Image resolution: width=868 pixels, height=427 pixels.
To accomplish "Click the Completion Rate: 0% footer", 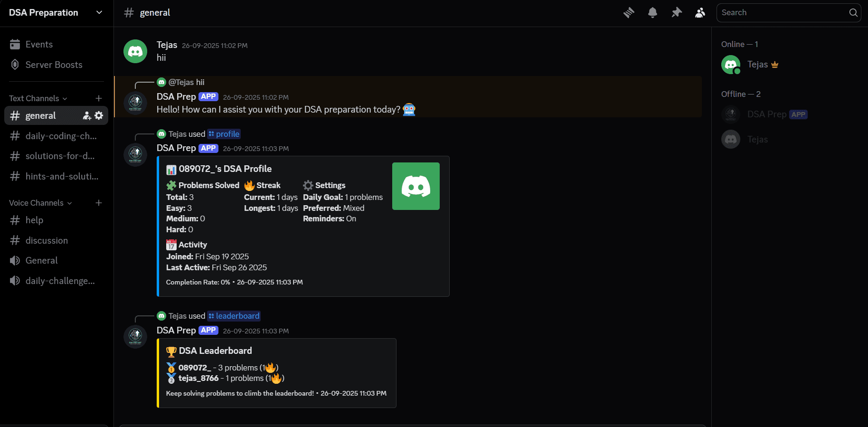I will 198,282.
